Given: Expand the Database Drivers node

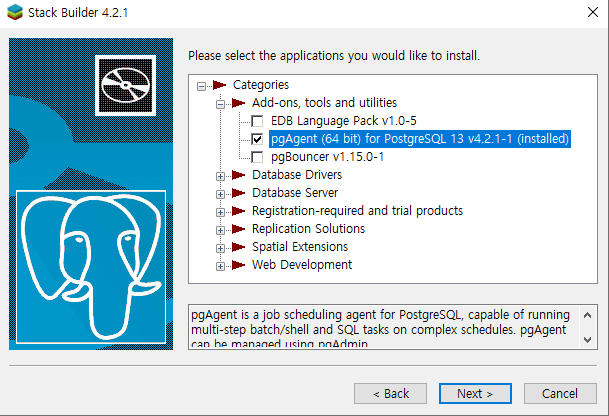Looking at the screenshot, I should (220, 176).
